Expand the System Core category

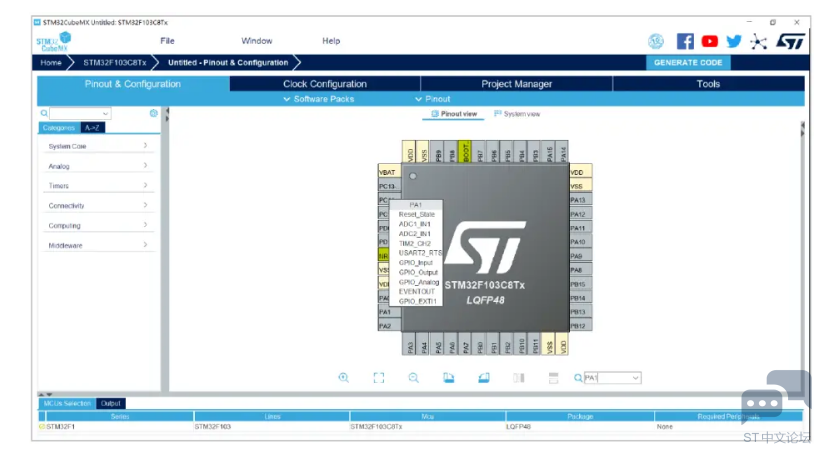coord(97,146)
